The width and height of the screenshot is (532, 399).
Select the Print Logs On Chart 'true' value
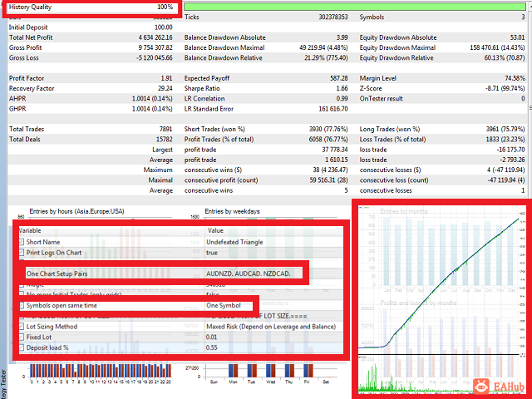(212, 253)
